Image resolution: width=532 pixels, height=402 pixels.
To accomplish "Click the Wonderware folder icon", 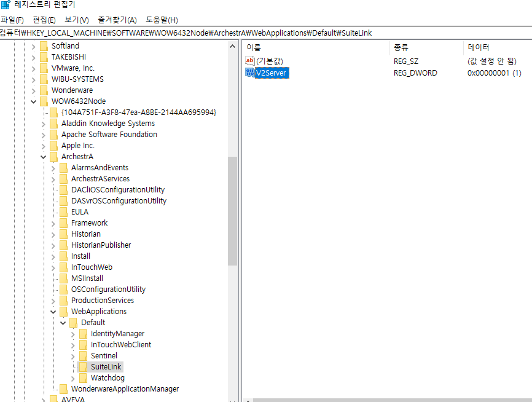I will point(44,90).
